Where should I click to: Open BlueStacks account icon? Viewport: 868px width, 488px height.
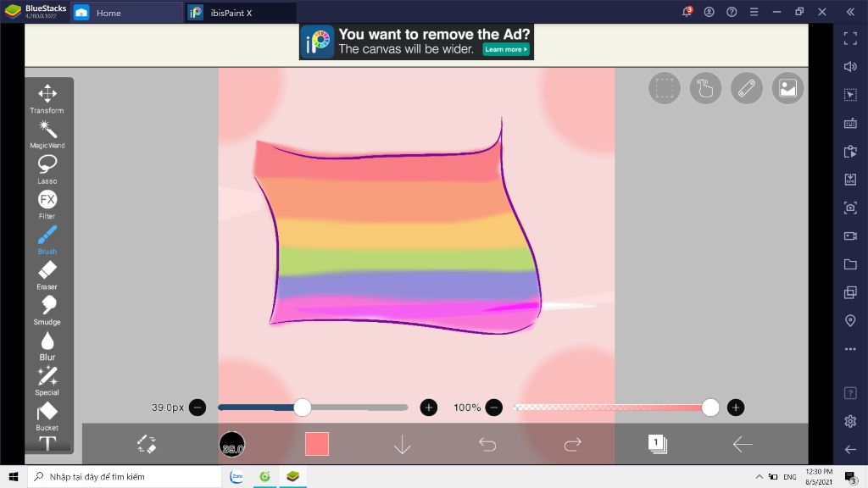point(709,12)
